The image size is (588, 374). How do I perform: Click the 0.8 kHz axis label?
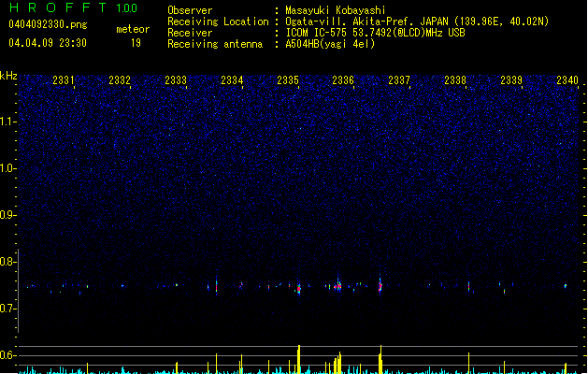click(7, 262)
